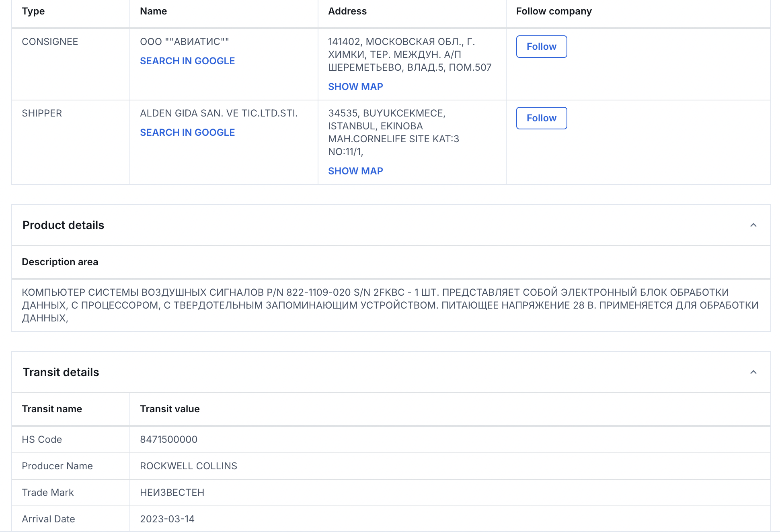The width and height of the screenshot is (780, 532).
Task: Click the Transit value column header
Action: coord(170,409)
